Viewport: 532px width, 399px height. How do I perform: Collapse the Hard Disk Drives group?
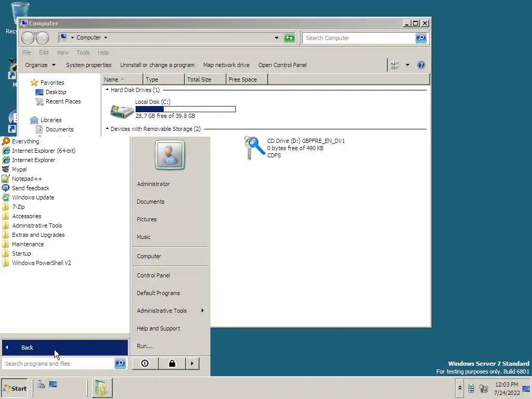pos(107,89)
